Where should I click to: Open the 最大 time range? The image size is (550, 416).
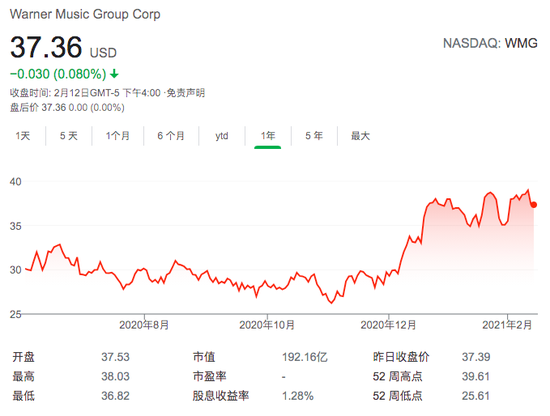pyautogui.click(x=360, y=136)
